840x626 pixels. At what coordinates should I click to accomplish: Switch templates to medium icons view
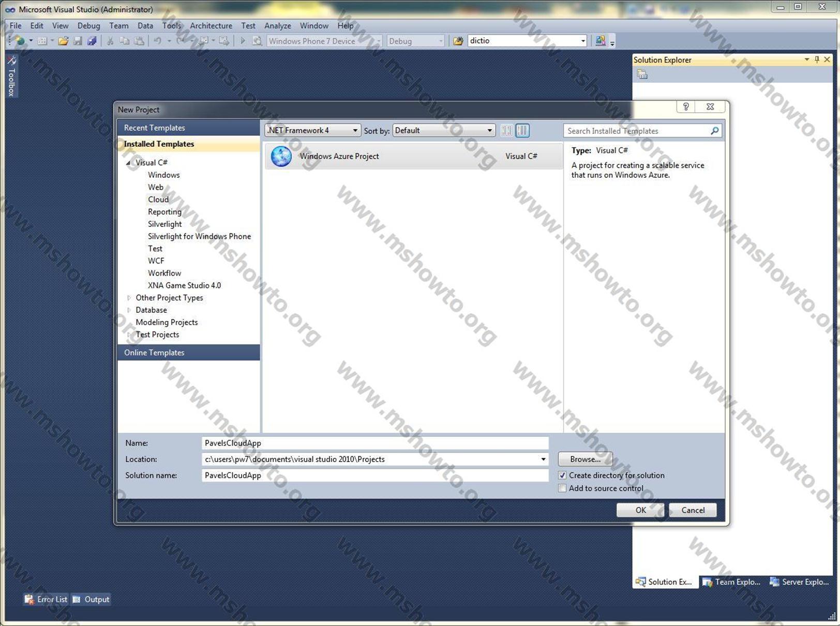(523, 131)
